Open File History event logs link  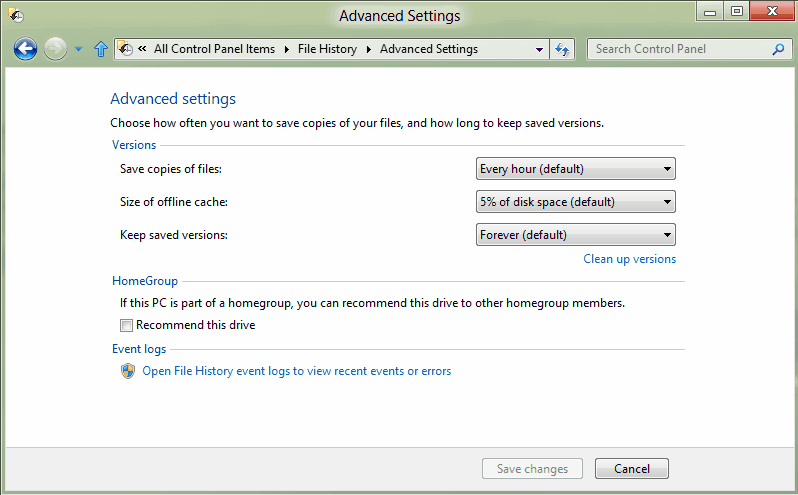pos(297,371)
